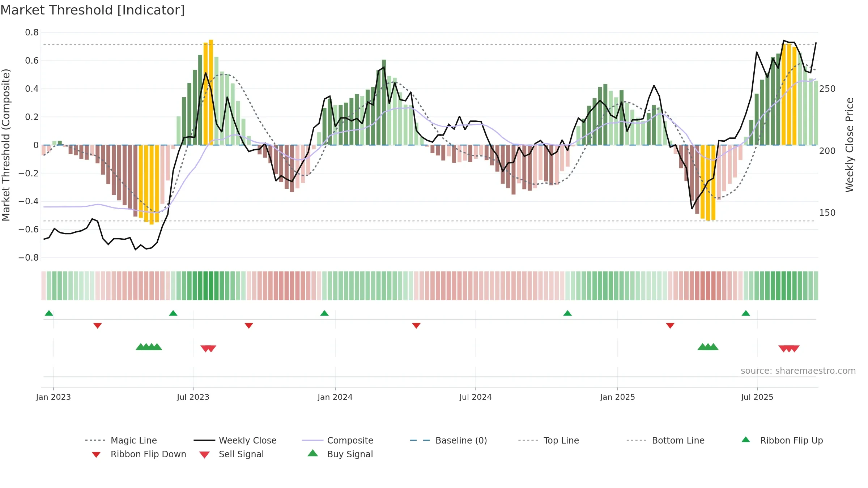Image resolution: width=868 pixels, height=488 pixels.
Task: Click the ribbon flip down marker after Jul 2023
Action: (x=249, y=326)
